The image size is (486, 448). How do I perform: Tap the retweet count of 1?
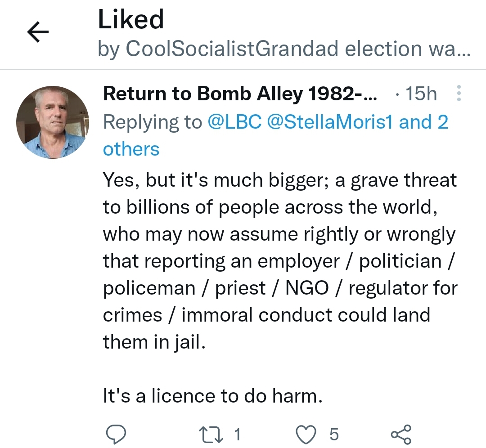(x=237, y=435)
